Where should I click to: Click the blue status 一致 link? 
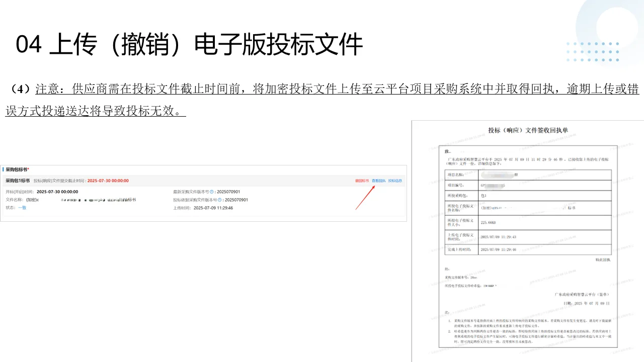point(21,207)
